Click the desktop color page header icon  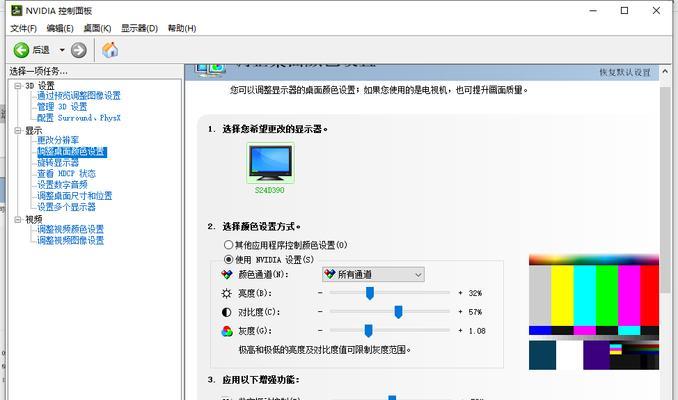pos(210,70)
